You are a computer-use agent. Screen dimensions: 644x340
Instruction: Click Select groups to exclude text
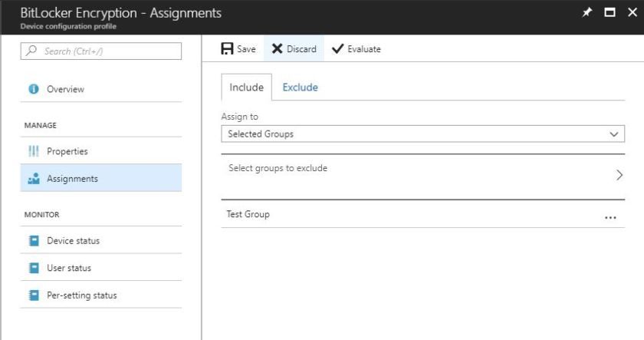(x=278, y=168)
